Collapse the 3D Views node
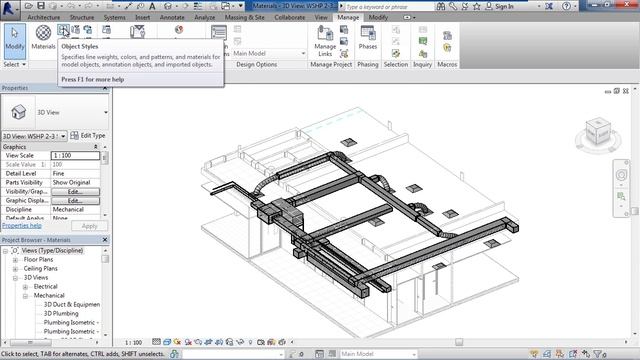 15,278
